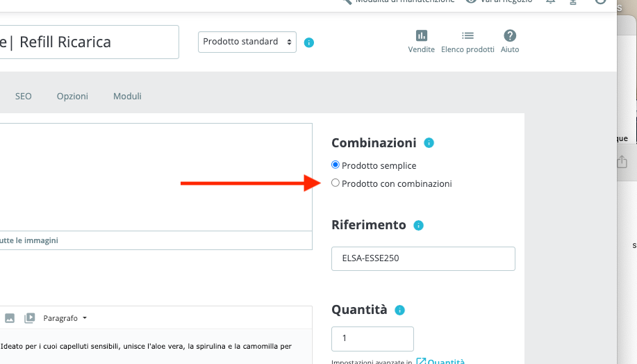Click the Riferimento field ELSA-ESSE250
637x364 pixels.
click(x=423, y=258)
